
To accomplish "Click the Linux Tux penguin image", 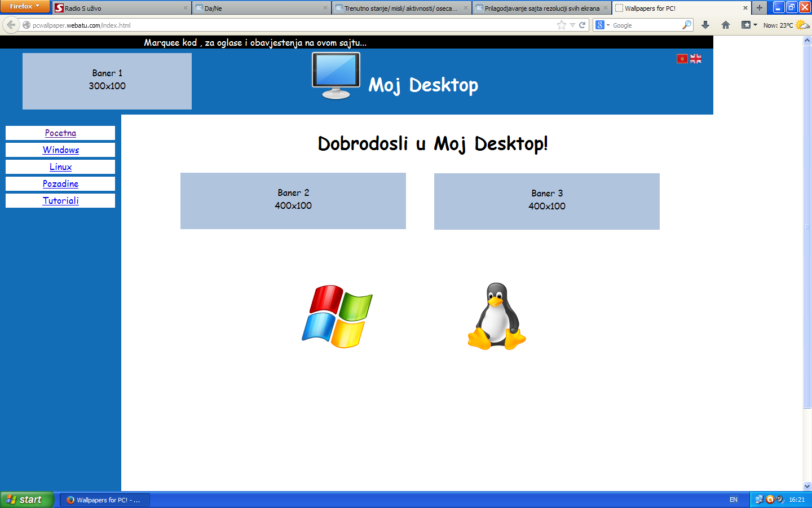I will coord(497,316).
